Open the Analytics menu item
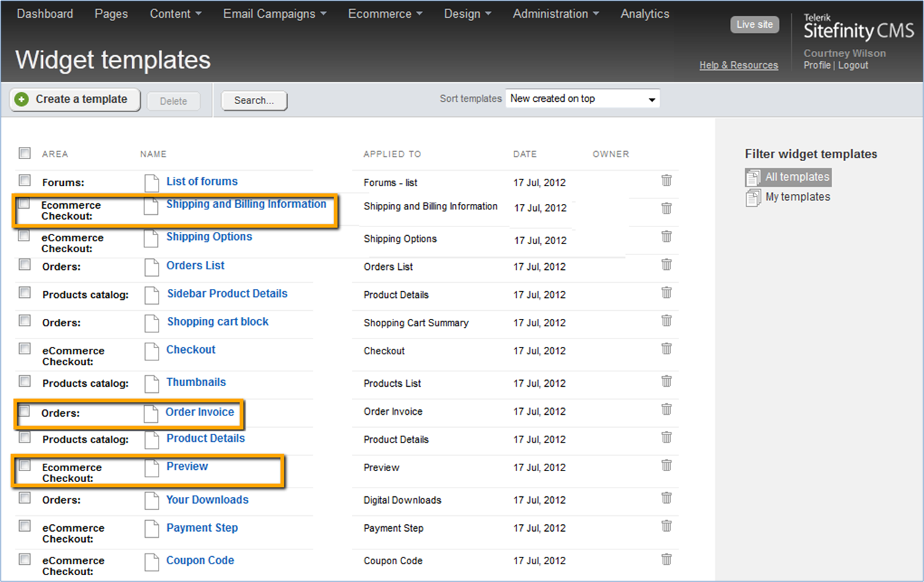924x582 pixels. tap(644, 14)
